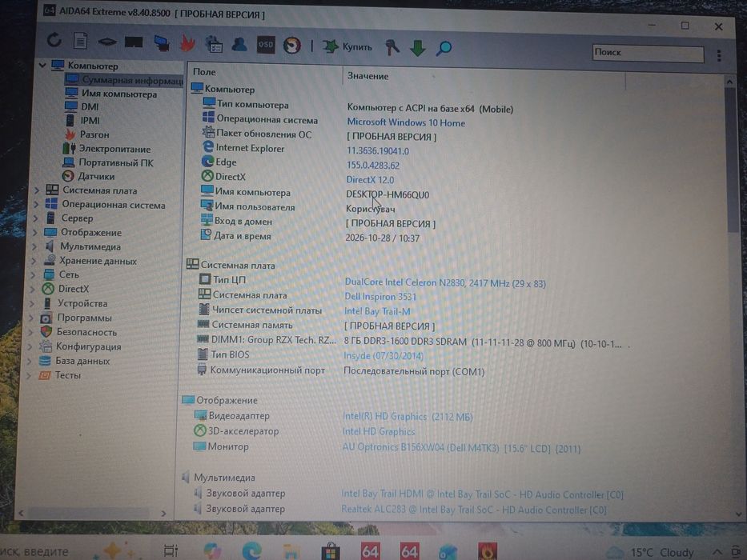Expand Системная плата tree node
Viewport: 747px width, 560px height.
tap(37, 190)
